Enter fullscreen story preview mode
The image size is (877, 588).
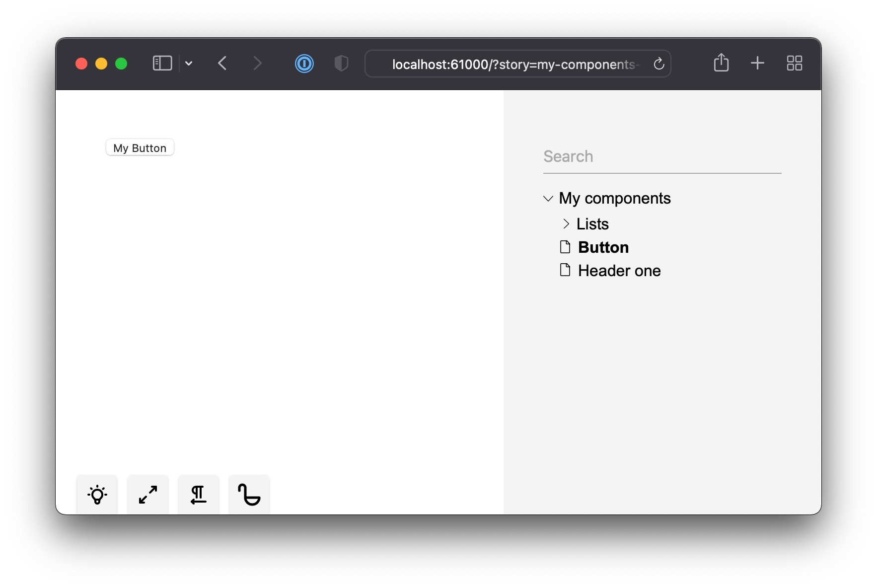pos(147,494)
